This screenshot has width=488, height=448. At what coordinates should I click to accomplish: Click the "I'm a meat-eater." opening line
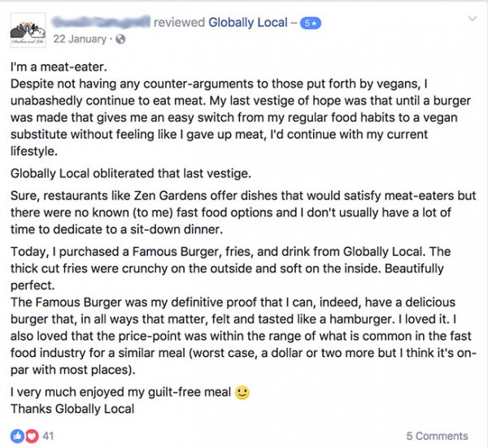(x=59, y=67)
